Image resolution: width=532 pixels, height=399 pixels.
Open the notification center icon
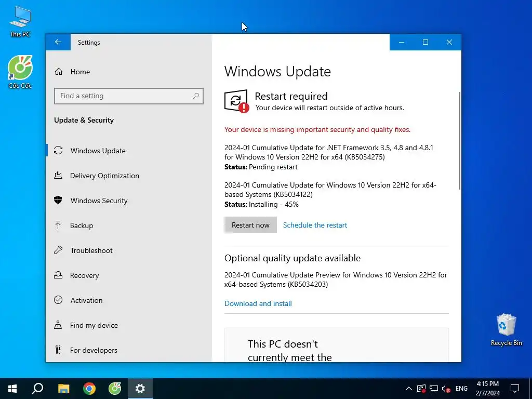[515, 389]
